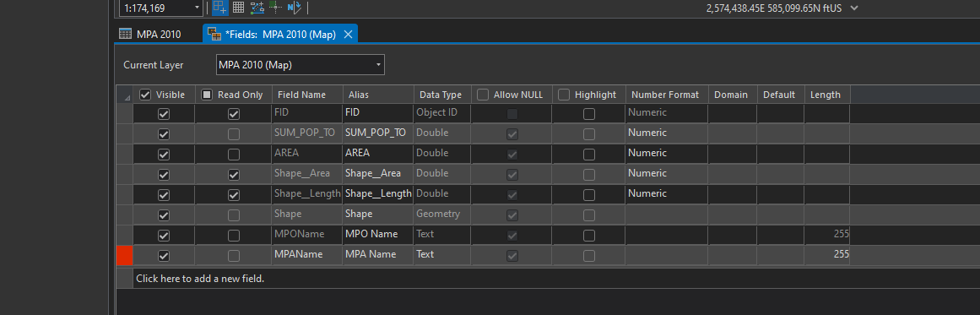Image resolution: width=980 pixels, height=315 pixels.
Task: Uncheck Visible for the Shape field
Action: coord(164,215)
